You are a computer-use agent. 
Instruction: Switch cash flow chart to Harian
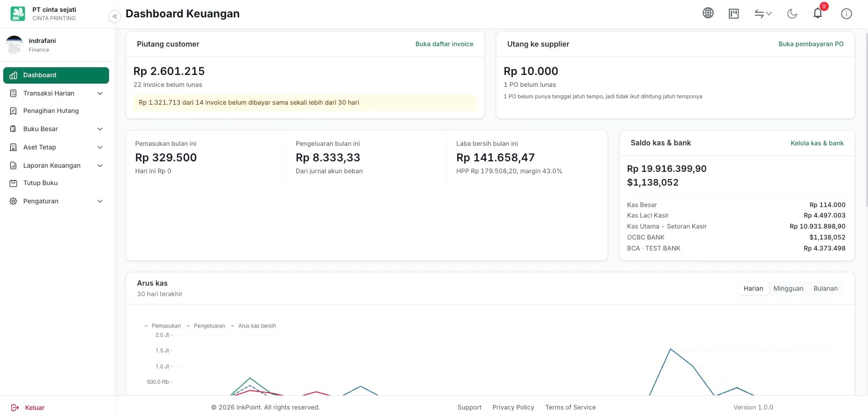(x=753, y=288)
